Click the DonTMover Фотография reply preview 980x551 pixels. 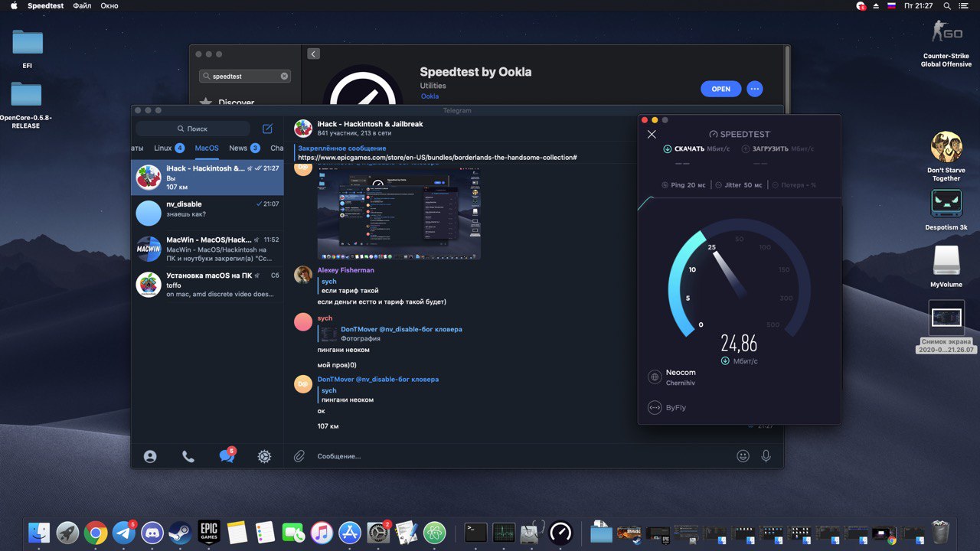pos(390,334)
